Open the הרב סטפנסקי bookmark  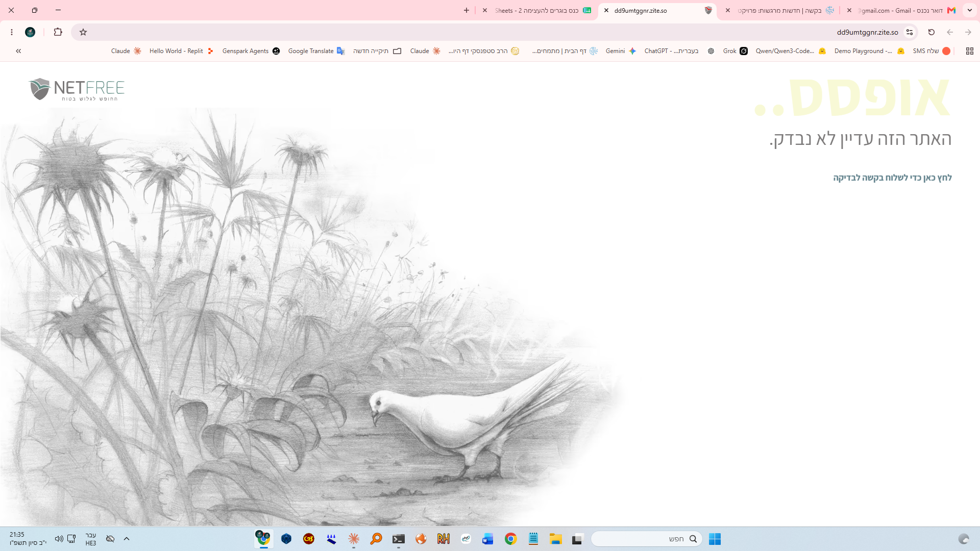(x=484, y=51)
